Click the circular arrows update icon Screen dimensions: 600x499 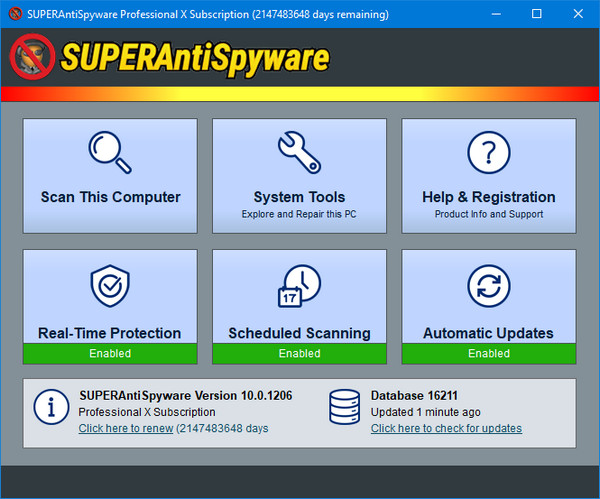[489, 288]
